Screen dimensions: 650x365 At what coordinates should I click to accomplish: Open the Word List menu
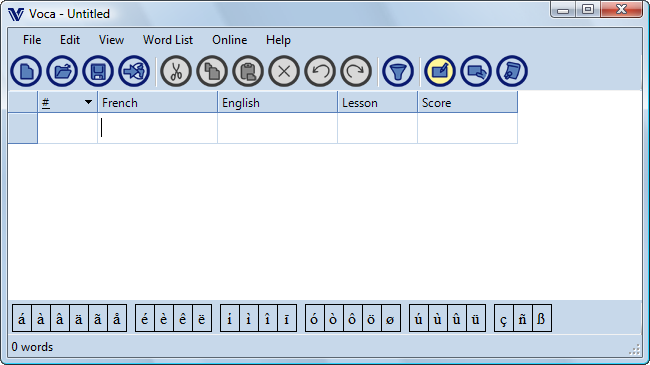(168, 40)
